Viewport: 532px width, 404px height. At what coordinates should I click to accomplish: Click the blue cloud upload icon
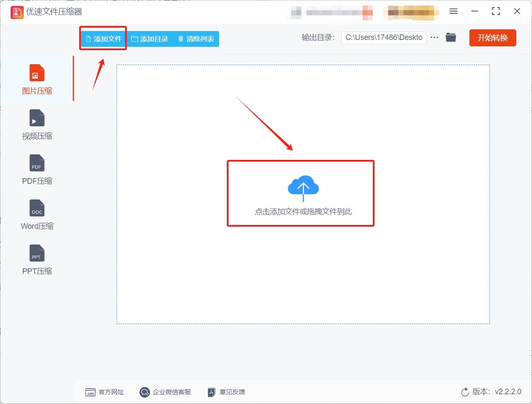303,188
